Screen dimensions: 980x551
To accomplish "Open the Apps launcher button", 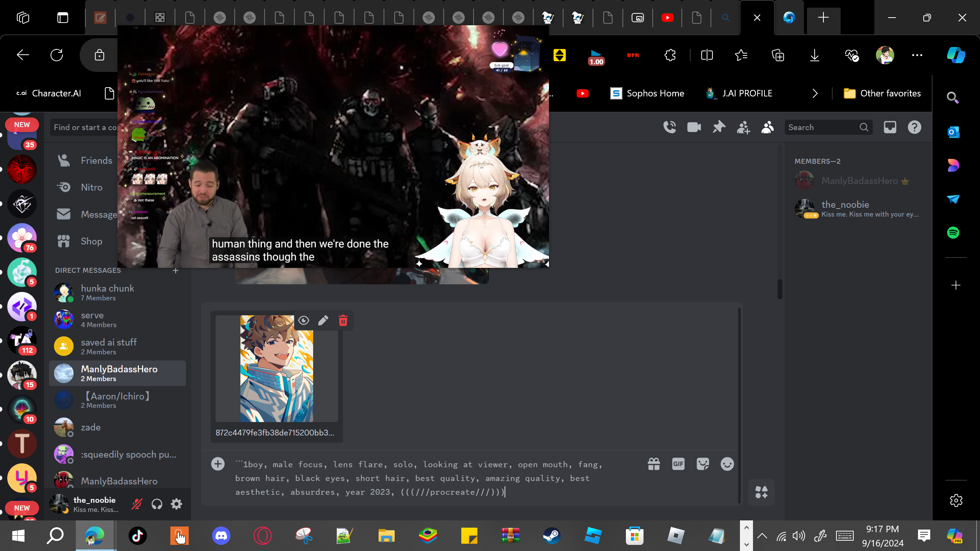I will pyautogui.click(x=761, y=492).
